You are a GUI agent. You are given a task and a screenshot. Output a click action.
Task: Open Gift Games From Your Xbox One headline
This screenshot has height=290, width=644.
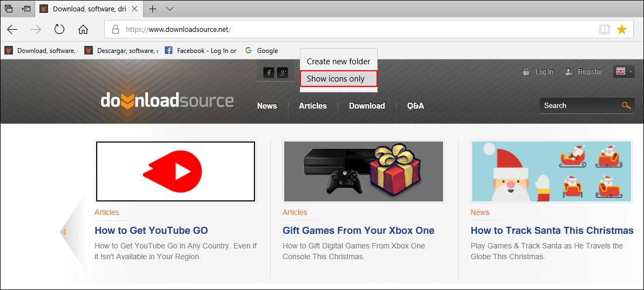(x=359, y=230)
